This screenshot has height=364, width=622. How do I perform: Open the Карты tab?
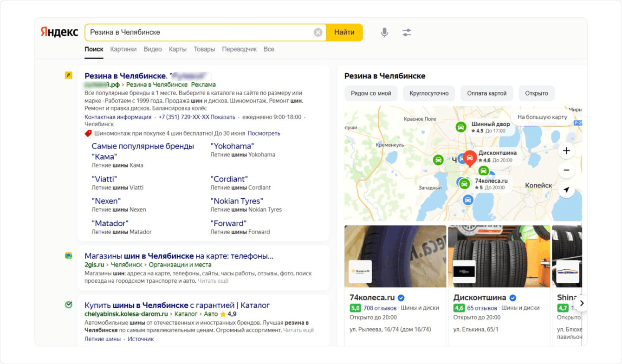pyautogui.click(x=178, y=49)
